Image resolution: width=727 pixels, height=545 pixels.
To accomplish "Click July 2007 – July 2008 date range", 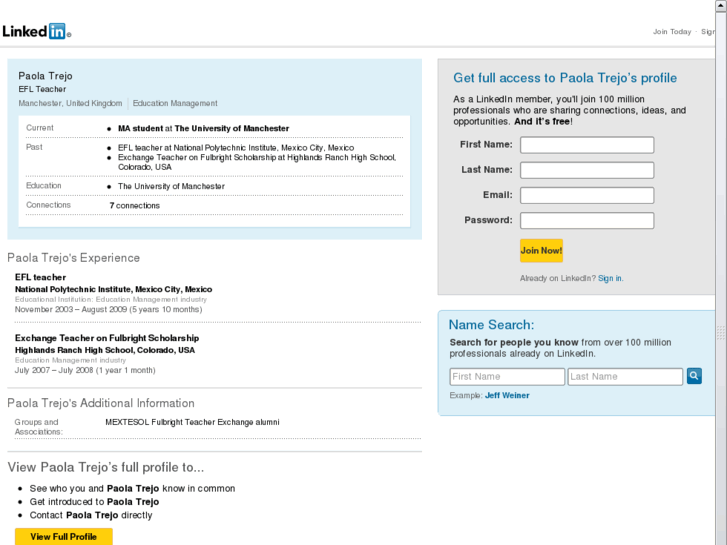I will (x=85, y=370).
